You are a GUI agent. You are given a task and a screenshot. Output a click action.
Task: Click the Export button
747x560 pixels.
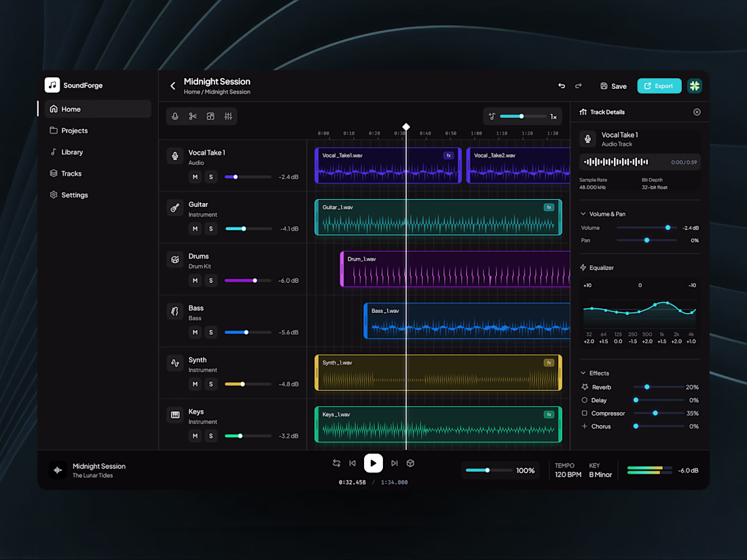pos(659,86)
